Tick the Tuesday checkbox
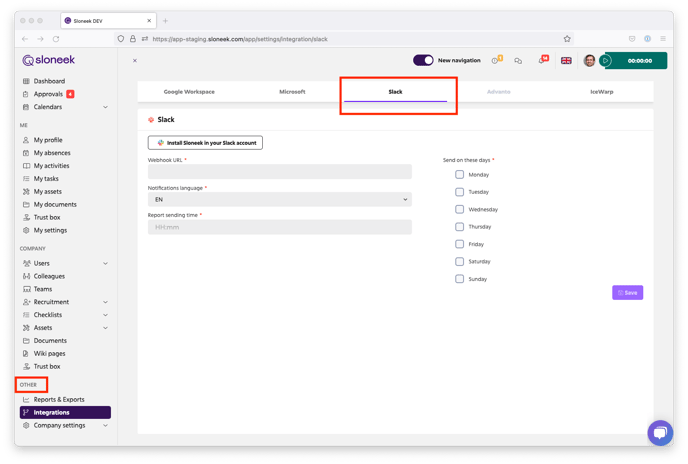Screen dimensions: 688x464 click(459, 192)
